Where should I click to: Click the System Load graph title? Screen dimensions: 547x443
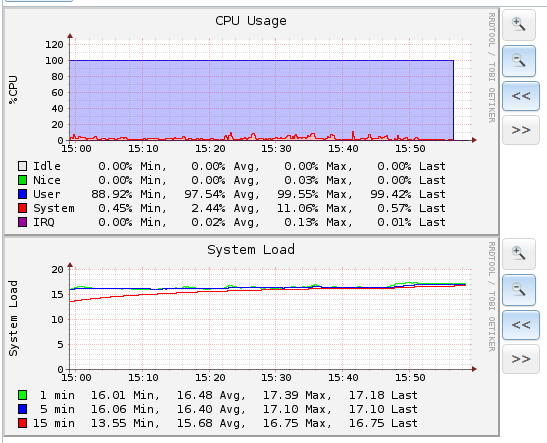(x=251, y=250)
